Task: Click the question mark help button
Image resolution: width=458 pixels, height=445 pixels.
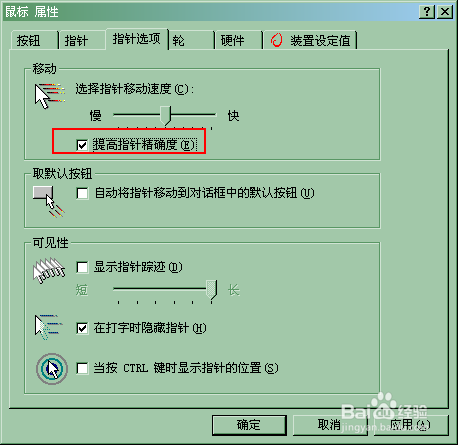Action: [x=427, y=12]
